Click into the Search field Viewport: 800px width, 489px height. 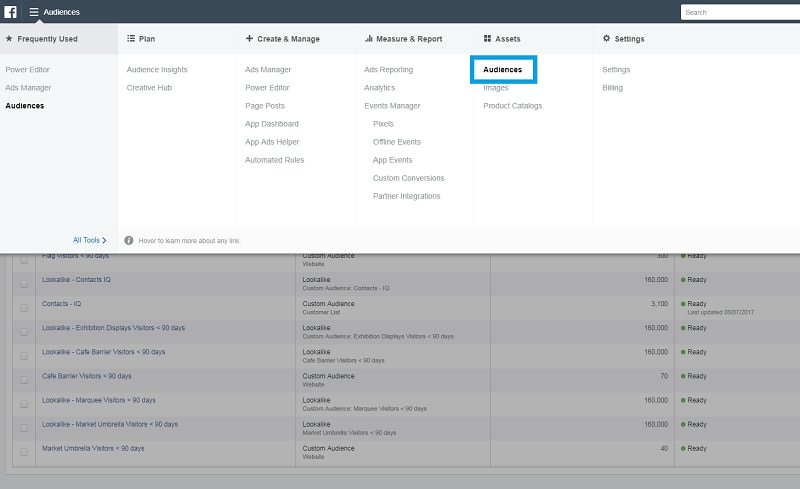(x=740, y=12)
